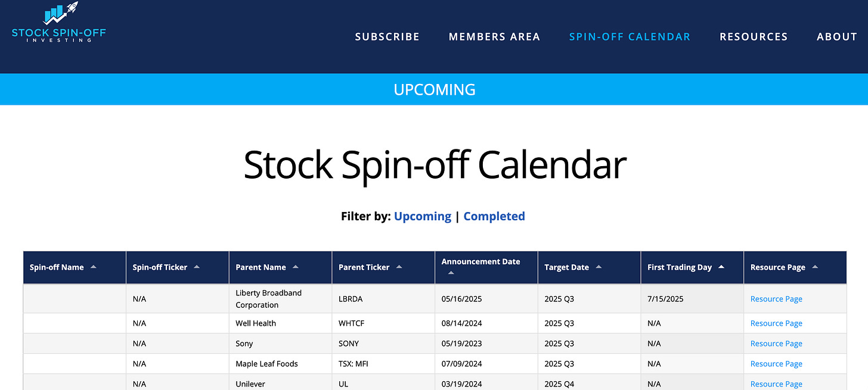Sort by Spin-off Ticker column arrow
Image resolution: width=868 pixels, height=390 pixels.
tap(197, 267)
